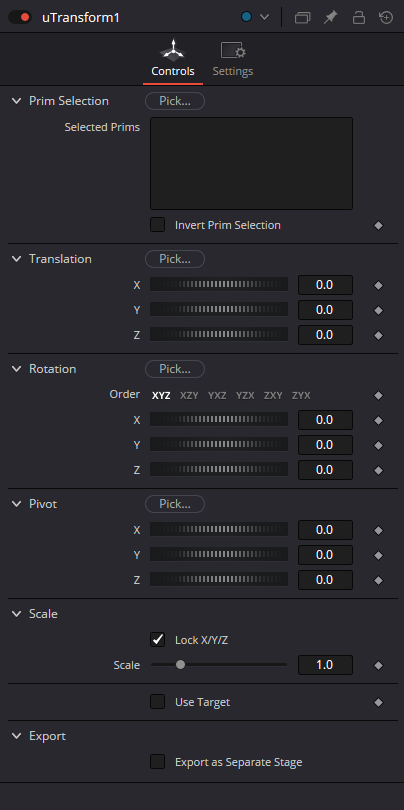Click the Scale value field showing 1.0
This screenshot has height=810, width=404.
[325, 665]
